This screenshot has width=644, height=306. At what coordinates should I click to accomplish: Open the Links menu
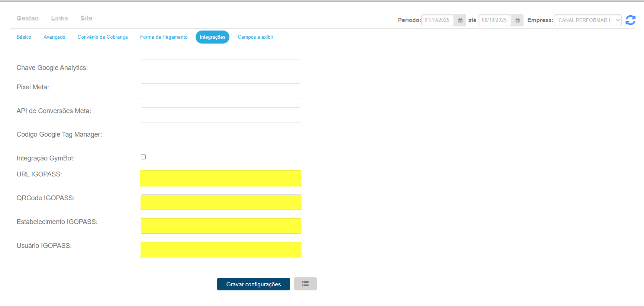tap(59, 18)
